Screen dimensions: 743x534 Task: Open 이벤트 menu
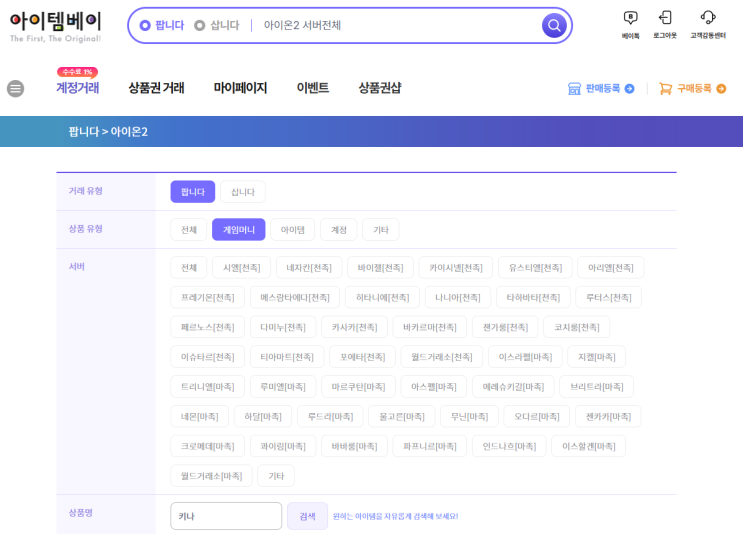coord(313,88)
